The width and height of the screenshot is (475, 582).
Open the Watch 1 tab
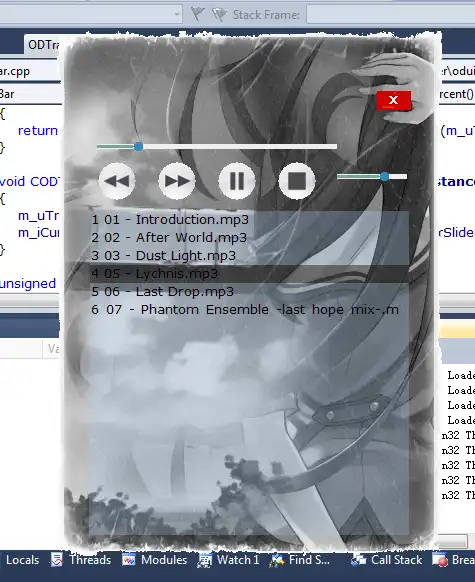click(229, 560)
